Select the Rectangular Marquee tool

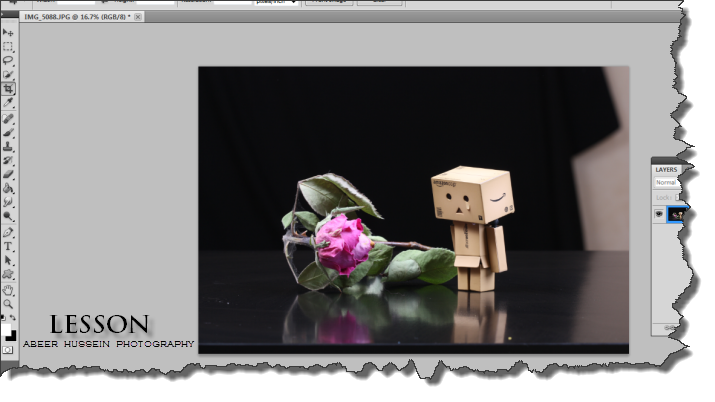coord(8,46)
